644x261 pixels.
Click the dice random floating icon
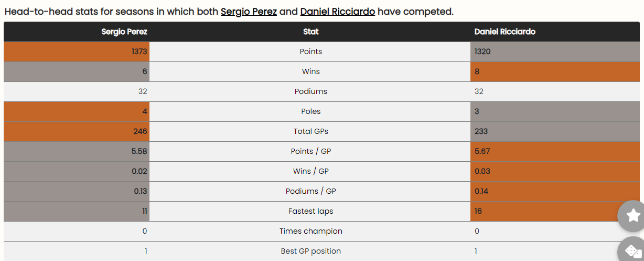(633, 251)
